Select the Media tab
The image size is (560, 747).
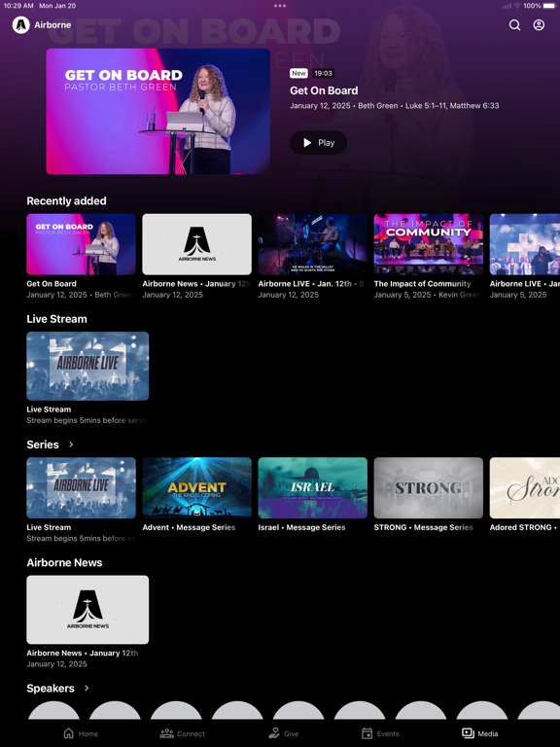480,733
